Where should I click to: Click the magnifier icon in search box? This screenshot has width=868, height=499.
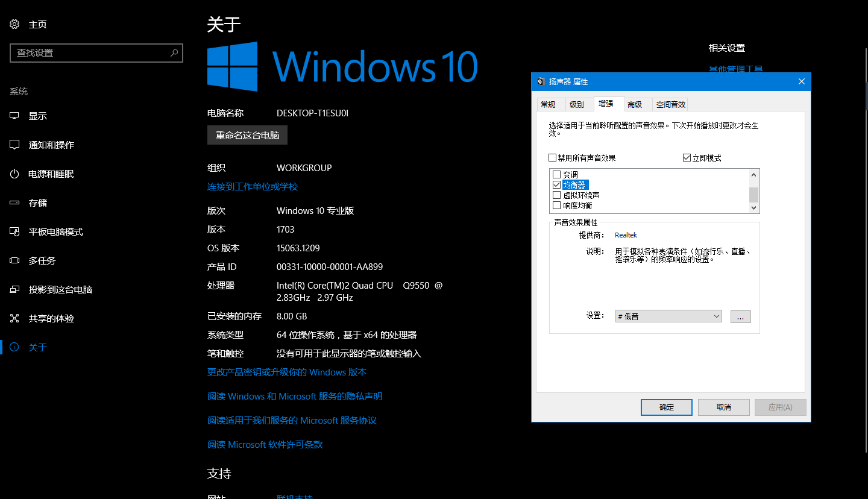(174, 52)
